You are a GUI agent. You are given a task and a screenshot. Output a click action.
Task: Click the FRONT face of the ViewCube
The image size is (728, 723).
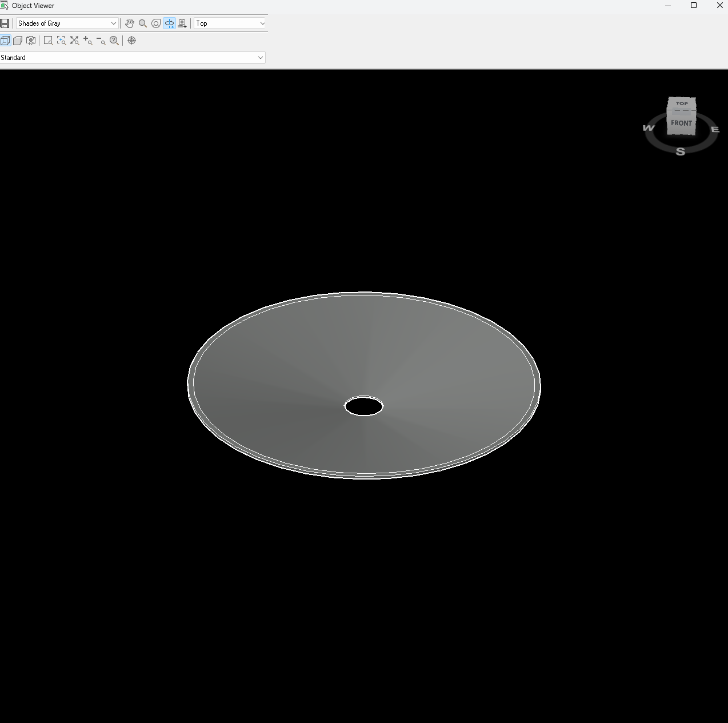(681, 123)
